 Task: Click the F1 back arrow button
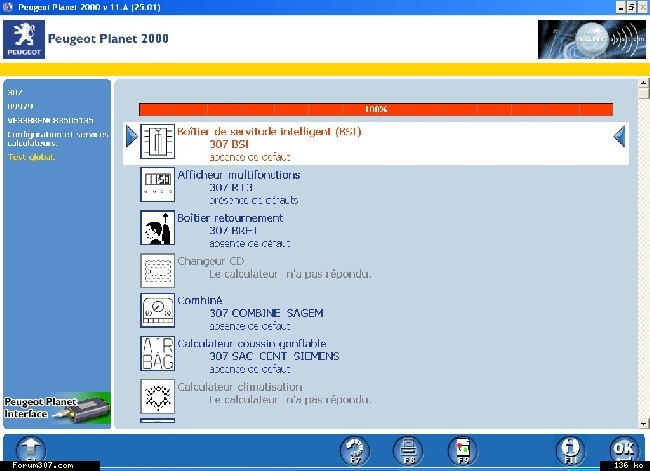(31, 450)
